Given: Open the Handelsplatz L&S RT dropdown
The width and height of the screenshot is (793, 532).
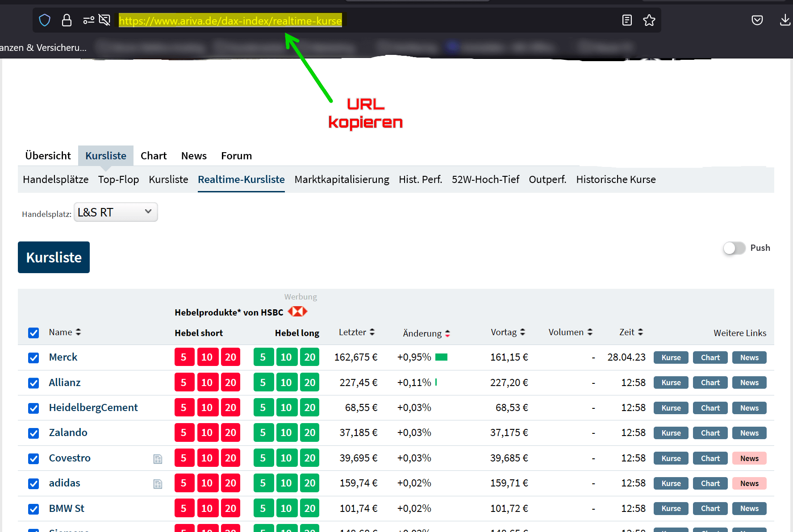Looking at the screenshot, I should tap(116, 212).
